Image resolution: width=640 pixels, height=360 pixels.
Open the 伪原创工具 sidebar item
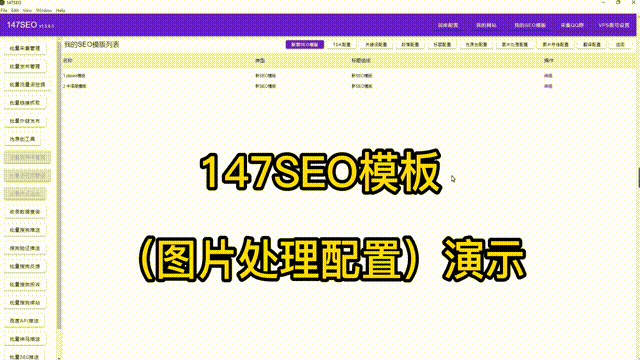coord(22,139)
